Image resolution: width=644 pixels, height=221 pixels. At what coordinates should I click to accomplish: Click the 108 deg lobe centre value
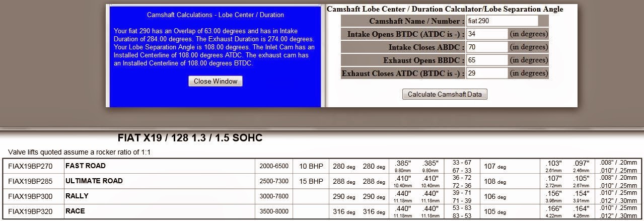[496, 181]
